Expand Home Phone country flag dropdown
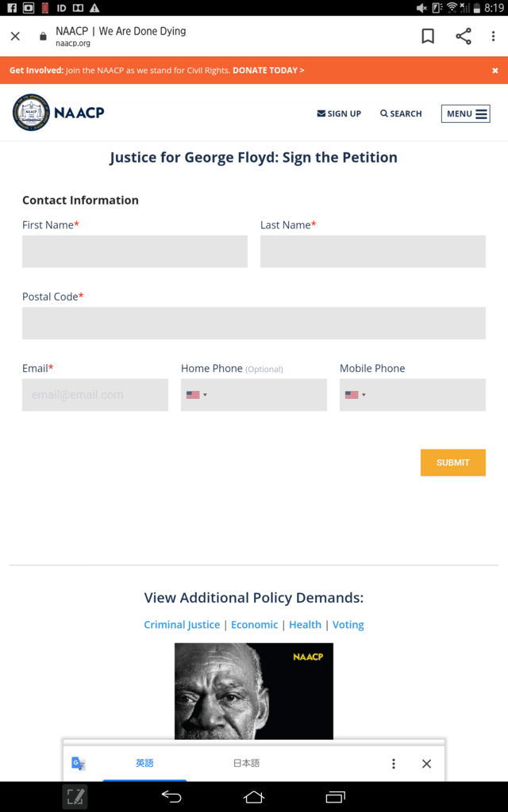508x812 pixels. pyautogui.click(x=197, y=395)
